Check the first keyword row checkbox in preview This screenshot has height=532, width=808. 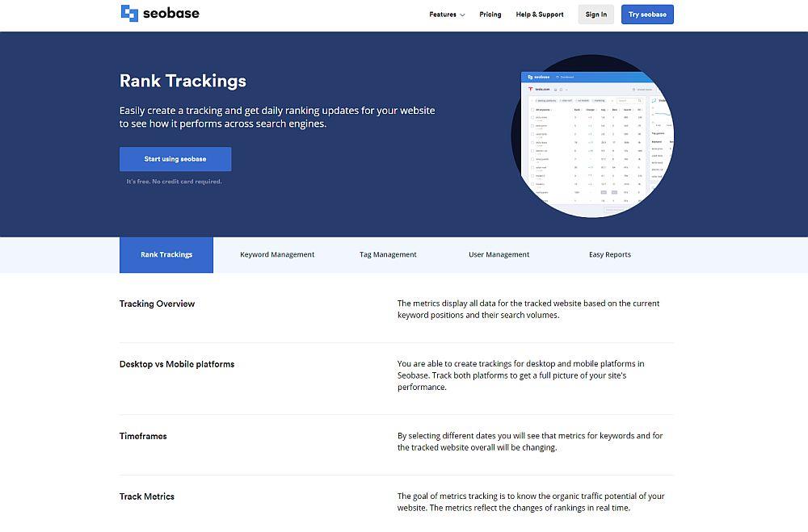[532, 117]
